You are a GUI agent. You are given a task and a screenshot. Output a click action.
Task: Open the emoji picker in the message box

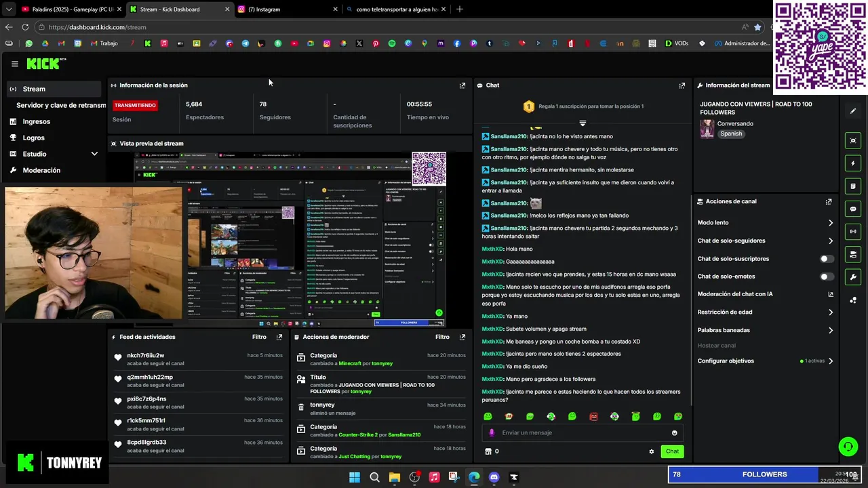click(674, 432)
